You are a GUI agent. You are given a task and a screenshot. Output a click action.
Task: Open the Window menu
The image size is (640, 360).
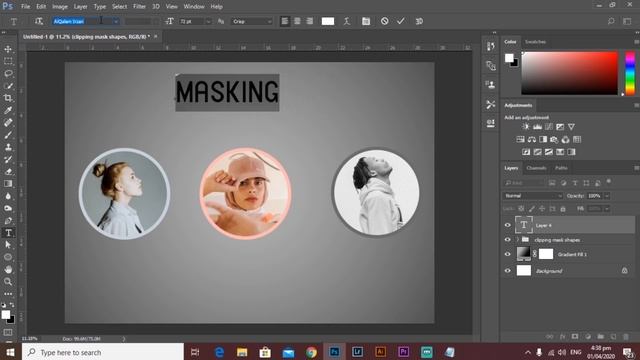194,7
